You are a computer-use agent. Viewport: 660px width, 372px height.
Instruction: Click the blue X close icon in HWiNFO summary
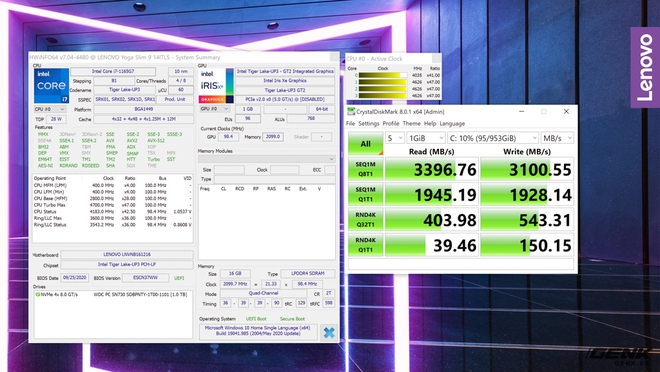pyautogui.click(x=329, y=333)
